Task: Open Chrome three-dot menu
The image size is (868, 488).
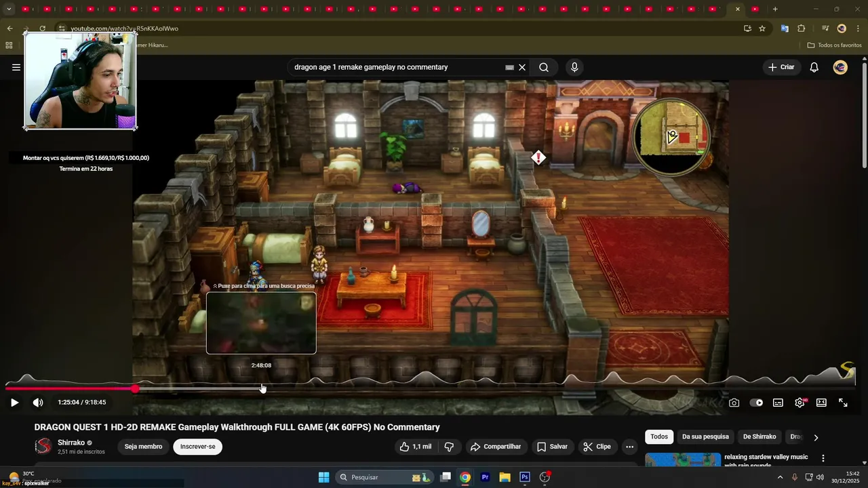Action: pos(859,28)
